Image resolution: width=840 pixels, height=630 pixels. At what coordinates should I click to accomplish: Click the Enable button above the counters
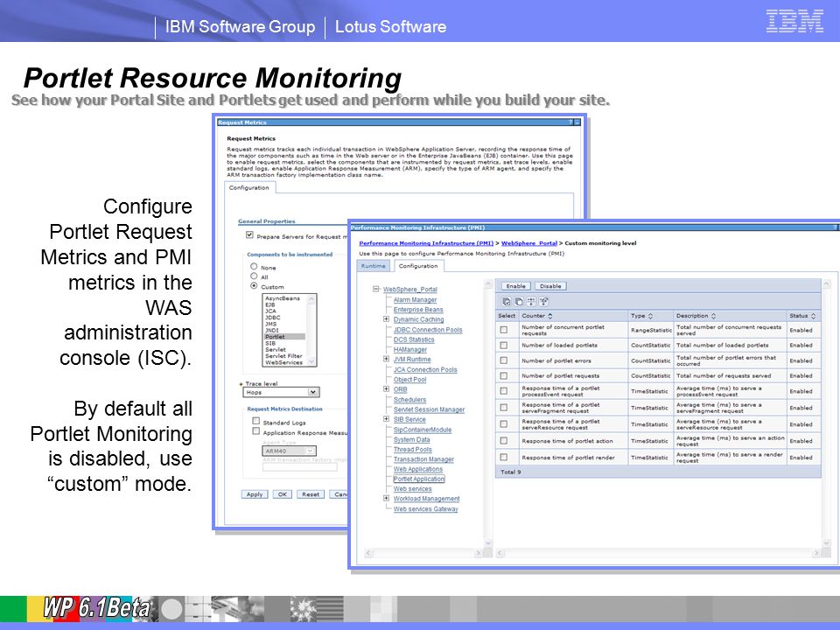pos(516,286)
